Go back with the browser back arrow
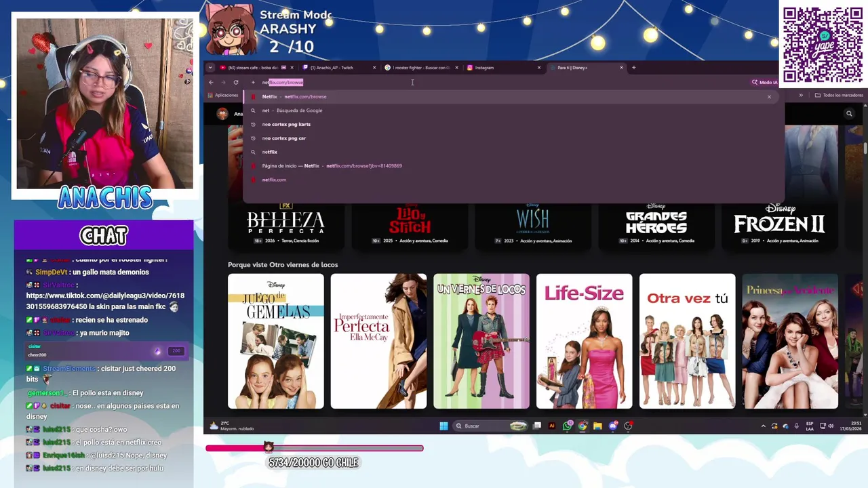The width and height of the screenshot is (868, 488). [x=211, y=82]
